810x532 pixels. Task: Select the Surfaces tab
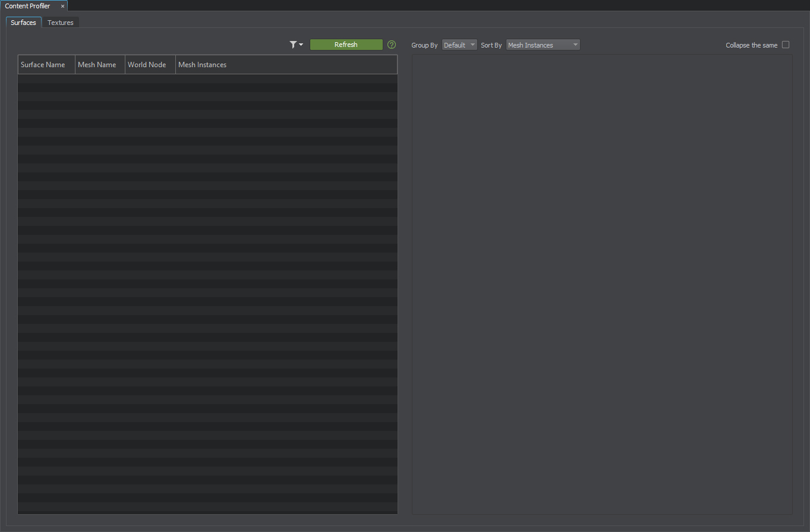24,23
